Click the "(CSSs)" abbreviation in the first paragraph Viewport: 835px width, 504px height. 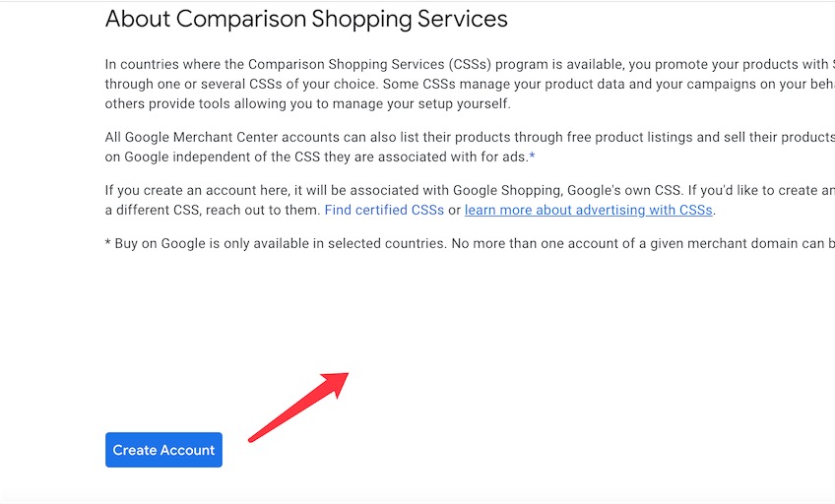(470, 64)
